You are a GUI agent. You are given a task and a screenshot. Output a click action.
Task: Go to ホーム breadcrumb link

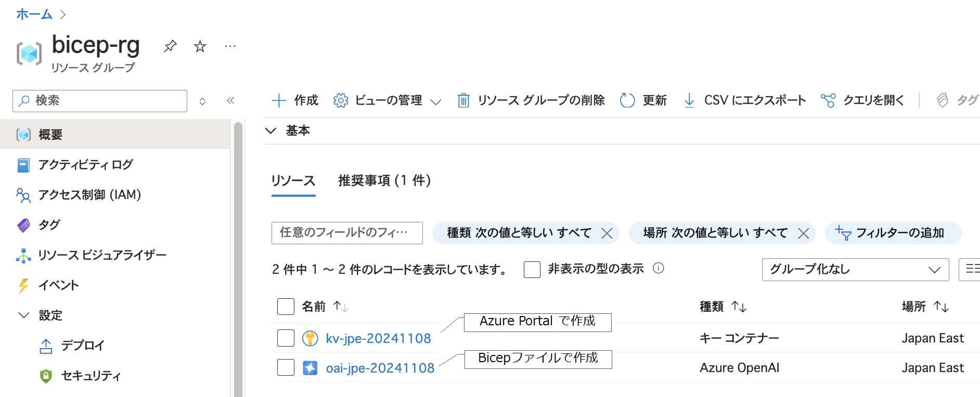click(34, 14)
